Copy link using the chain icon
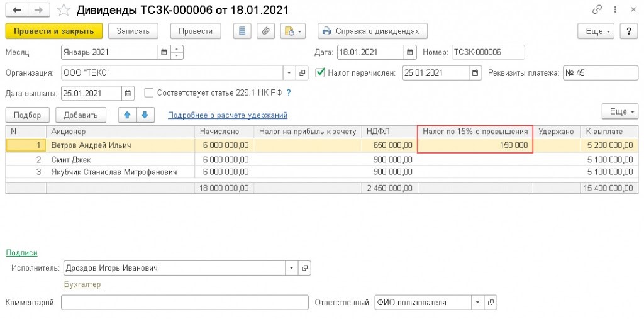644x319 pixels. (x=597, y=10)
